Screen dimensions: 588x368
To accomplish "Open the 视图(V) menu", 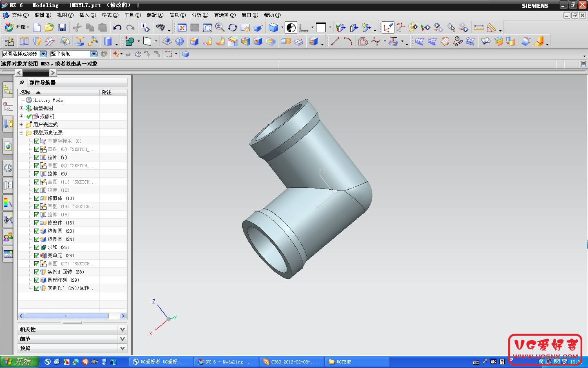I will coord(65,15).
